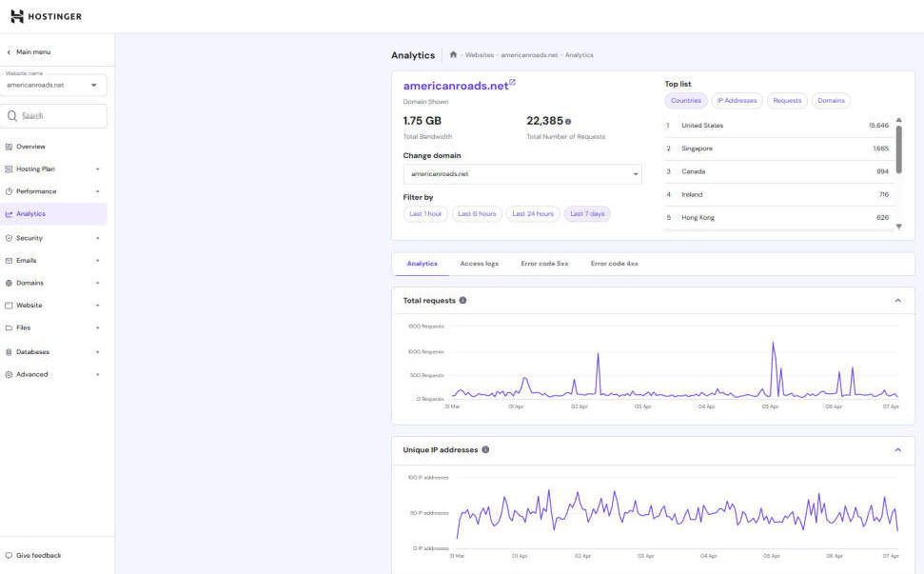Click the Emails envelope icon

(9, 261)
